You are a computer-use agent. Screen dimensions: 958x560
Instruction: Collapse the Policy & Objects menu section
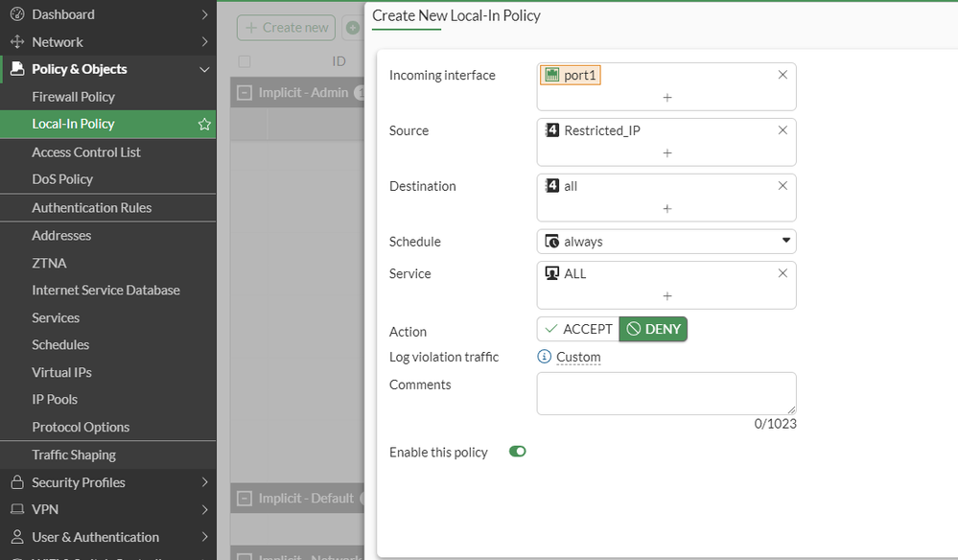(204, 69)
